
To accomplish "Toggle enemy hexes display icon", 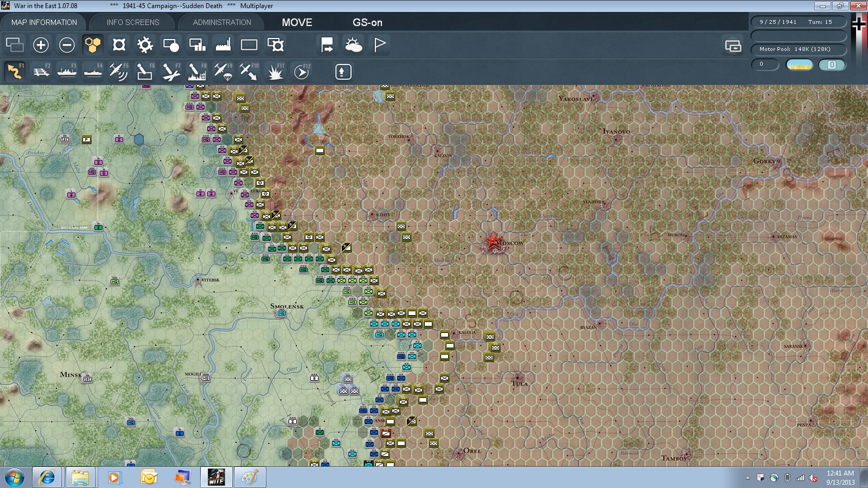I will 119,45.
